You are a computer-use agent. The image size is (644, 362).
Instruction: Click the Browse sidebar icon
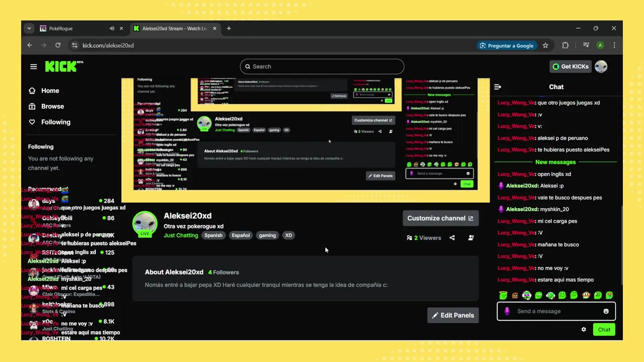[32, 107]
